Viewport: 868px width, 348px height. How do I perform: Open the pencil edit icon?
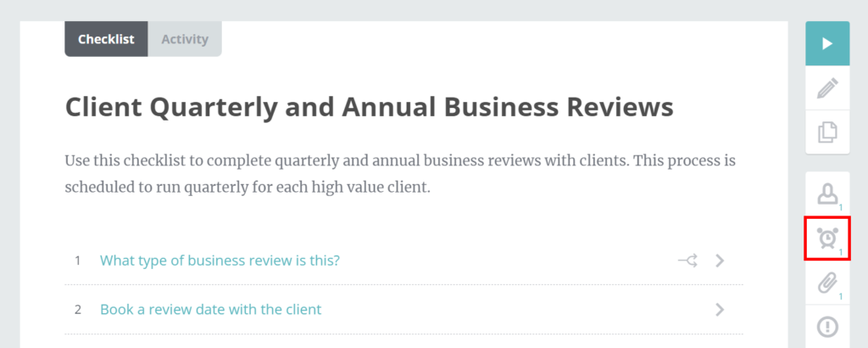[x=827, y=88]
